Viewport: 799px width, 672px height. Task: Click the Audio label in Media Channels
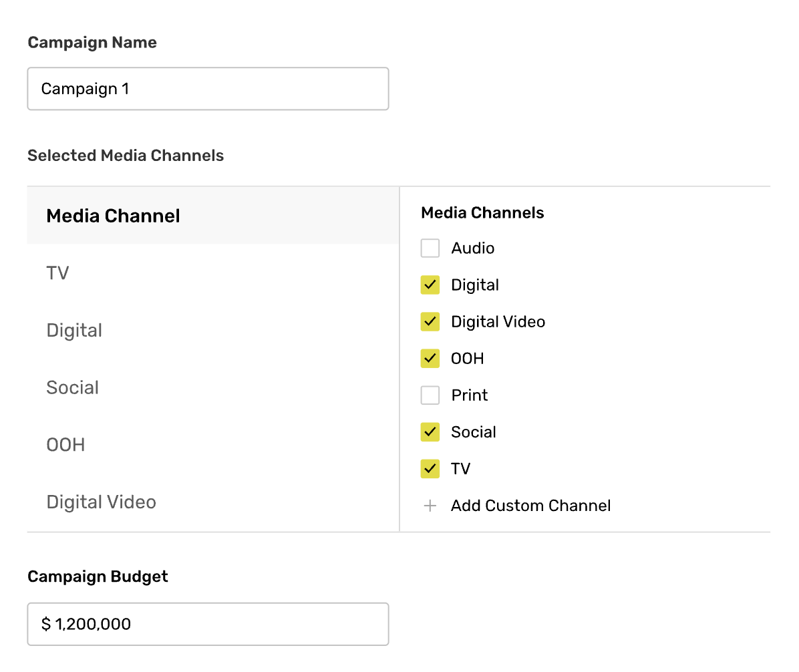point(473,248)
